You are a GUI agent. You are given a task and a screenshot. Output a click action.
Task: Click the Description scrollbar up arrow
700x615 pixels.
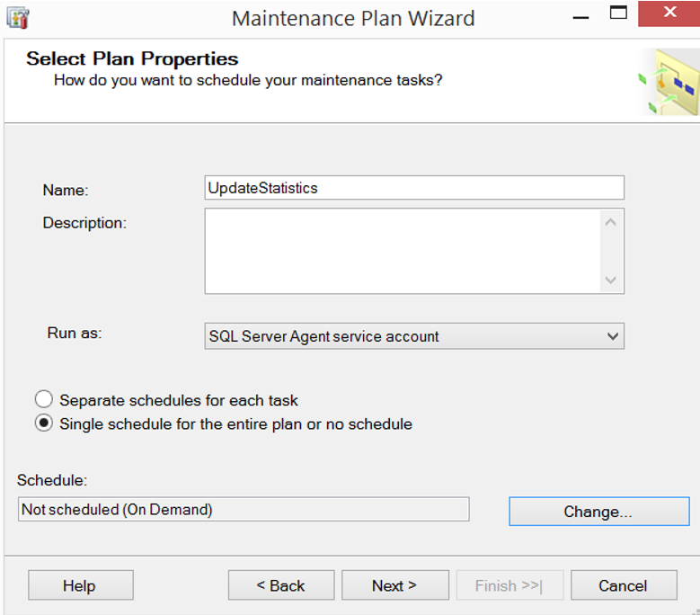pyautogui.click(x=611, y=222)
